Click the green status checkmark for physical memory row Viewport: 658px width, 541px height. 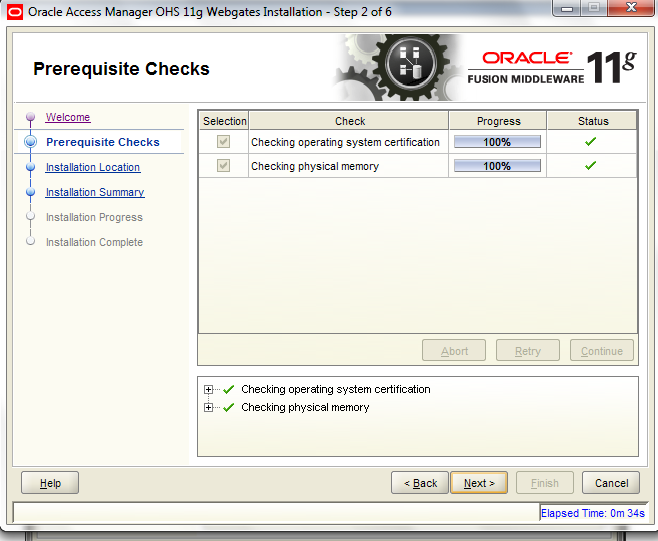coord(590,166)
